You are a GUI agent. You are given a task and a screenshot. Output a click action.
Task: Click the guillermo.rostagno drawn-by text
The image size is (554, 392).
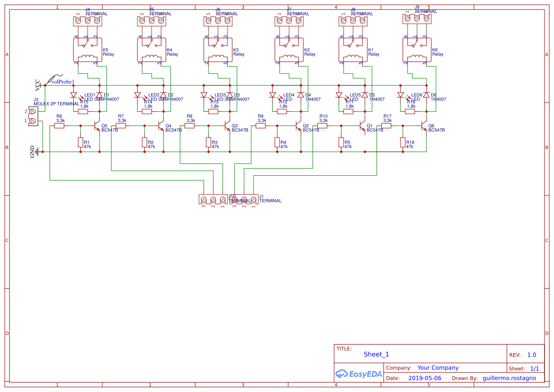pyautogui.click(x=509, y=378)
